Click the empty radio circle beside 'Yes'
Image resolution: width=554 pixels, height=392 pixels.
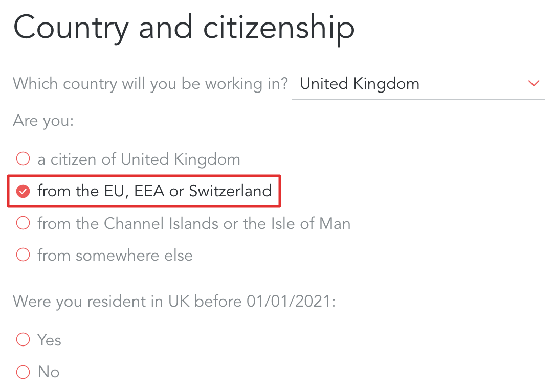[x=23, y=339]
